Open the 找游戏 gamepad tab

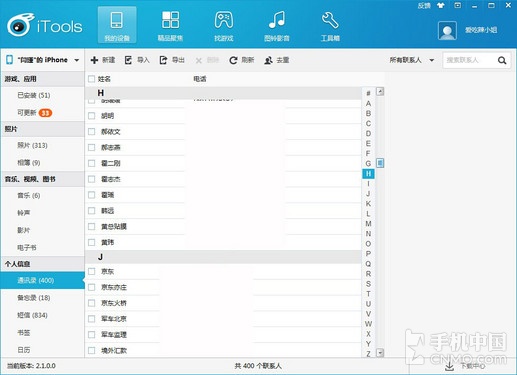[224, 25]
